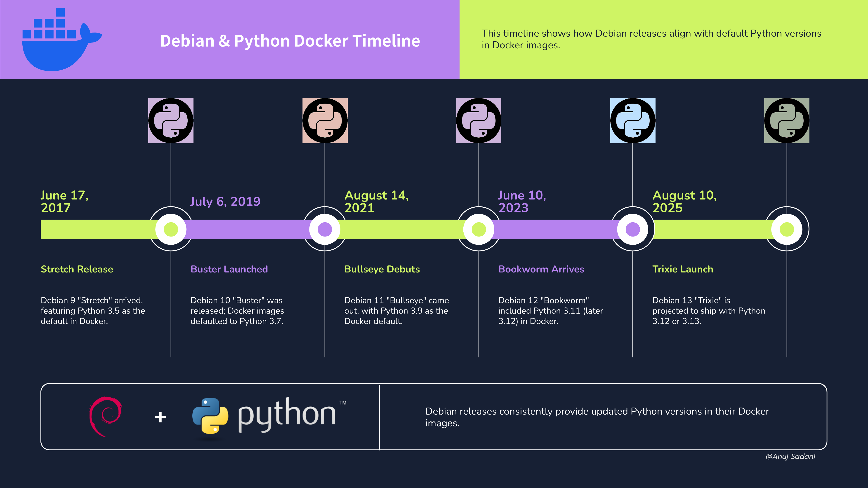The width and height of the screenshot is (868, 488).
Task: Click the gray-green Python icon at far right
Action: click(786, 121)
